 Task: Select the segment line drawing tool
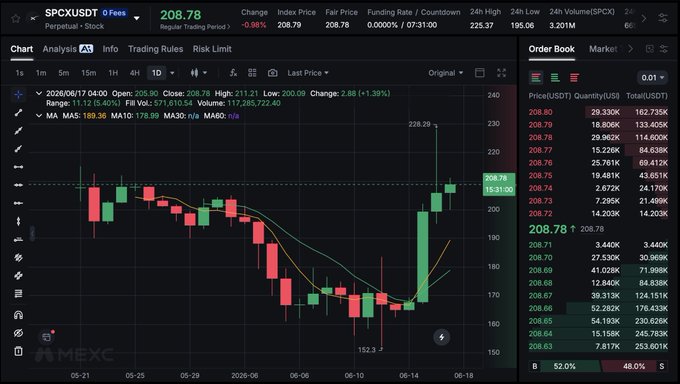[18, 113]
